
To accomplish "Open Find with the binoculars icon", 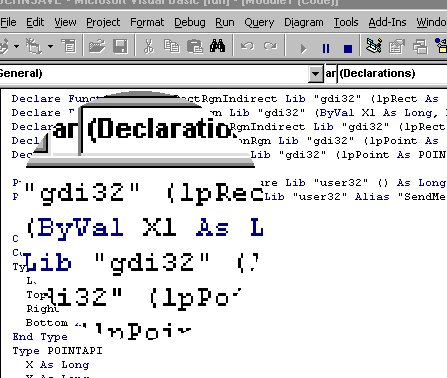I will [217, 46].
